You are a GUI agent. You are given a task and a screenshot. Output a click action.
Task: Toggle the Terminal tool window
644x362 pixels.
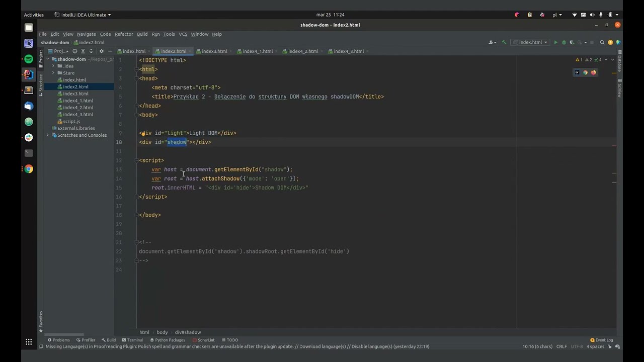coord(132,340)
